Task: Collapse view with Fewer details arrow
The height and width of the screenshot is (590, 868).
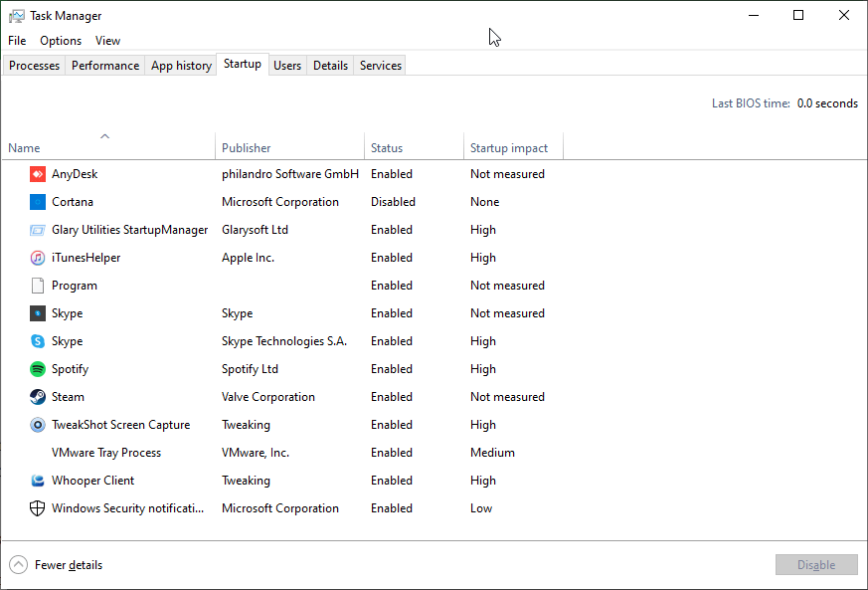Action: [x=18, y=565]
